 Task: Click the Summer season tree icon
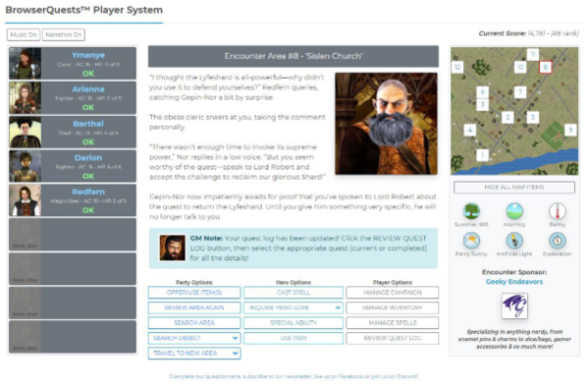[x=471, y=211]
